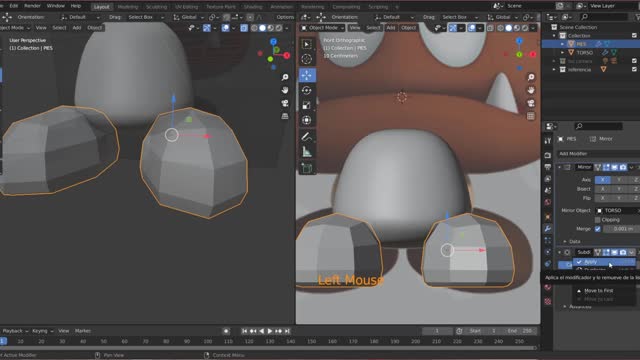Click Play in timeline controls
The image size is (640, 360).
pyautogui.click(x=270, y=331)
